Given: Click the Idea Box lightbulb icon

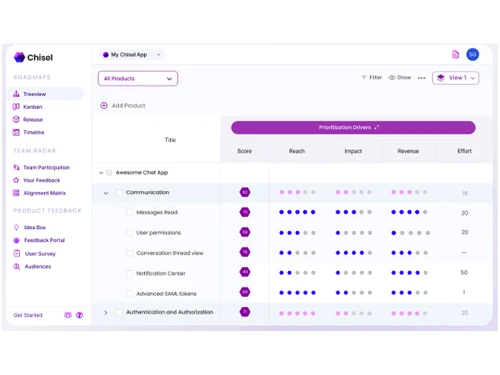Looking at the screenshot, I should pos(16,227).
